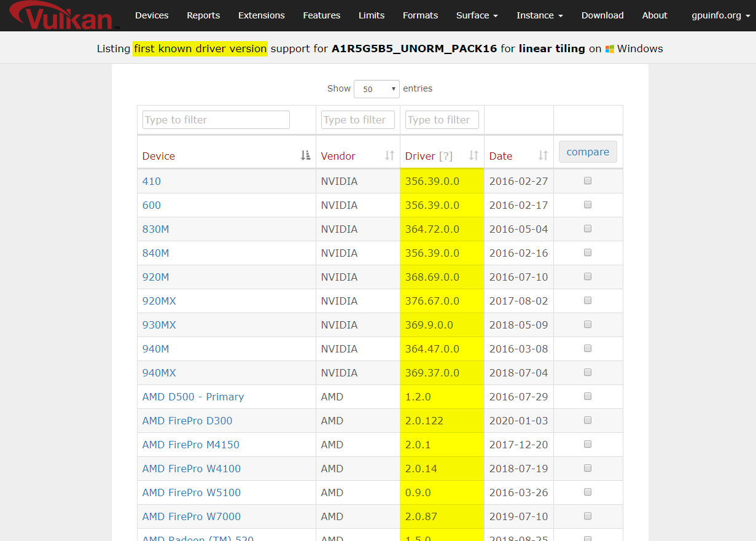
Task: Focus the Vendor filter field
Action: pyautogui.click(x=358, y=120)
